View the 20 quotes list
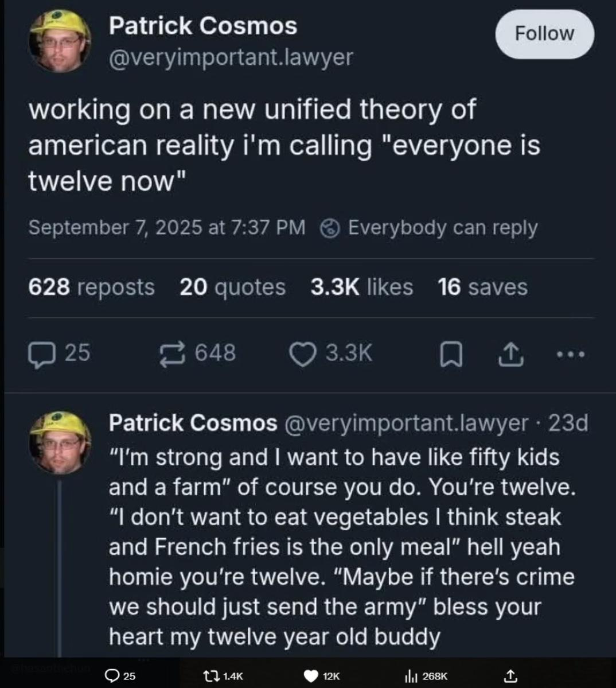 232,287
